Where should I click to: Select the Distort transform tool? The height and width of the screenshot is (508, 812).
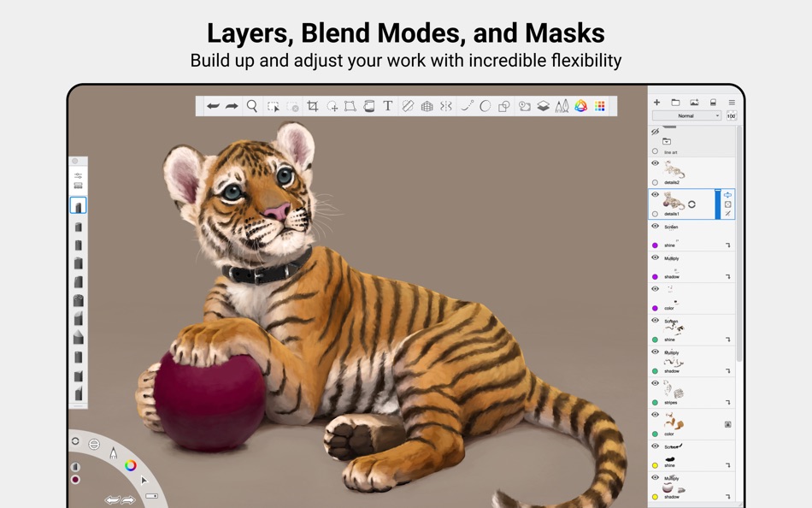[350, 106]
